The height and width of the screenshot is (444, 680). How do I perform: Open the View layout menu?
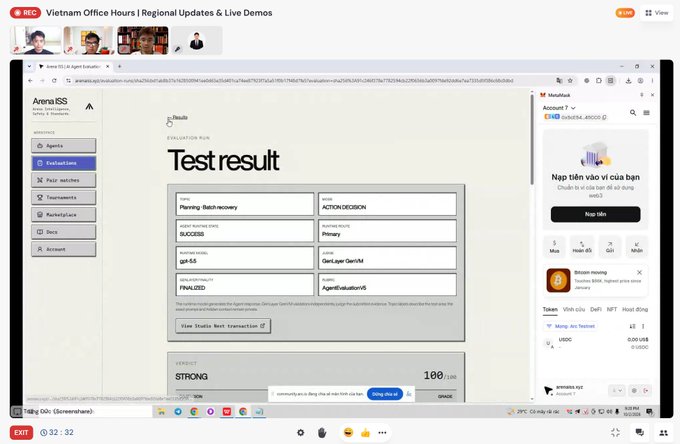click(657, 13)
